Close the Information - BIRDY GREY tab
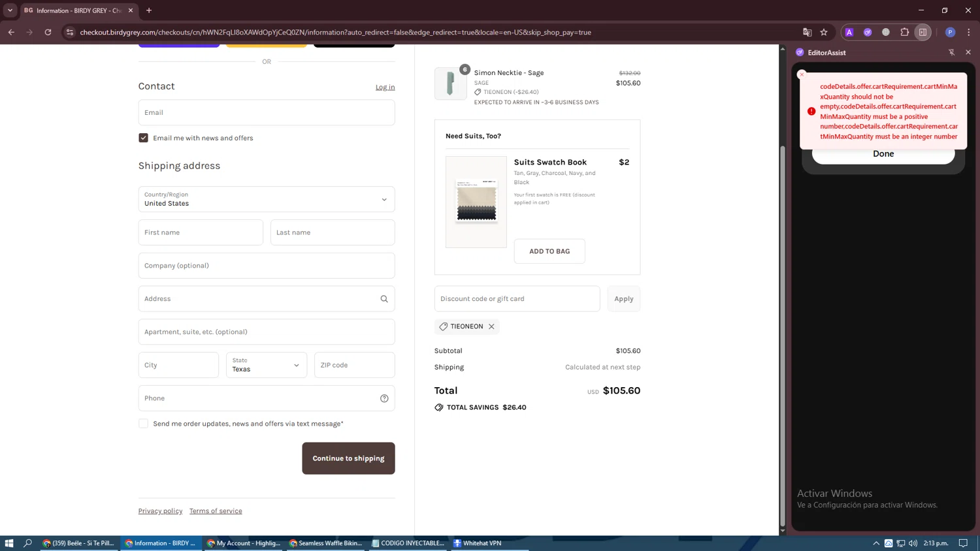Screen dimensions: 980x551 coord(131,10)
